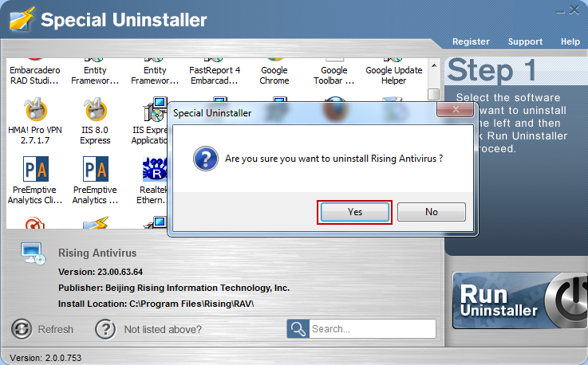The width and height of the screenshot is (588, 365).
Task: Minimize the Special Uninstaller window
Action: pyautogui.click(x=560, y=12)
